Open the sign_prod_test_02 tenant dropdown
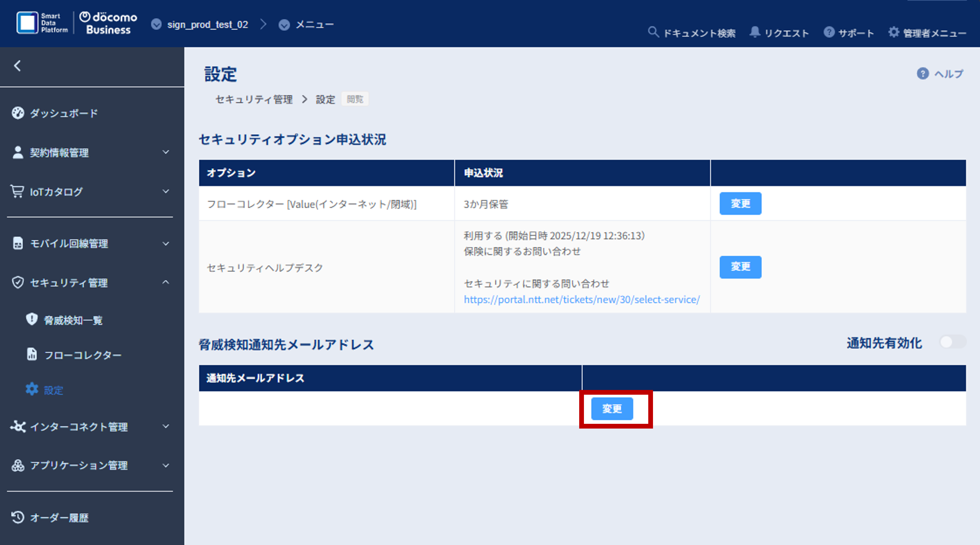This screenshot has height=545, width=980. tap(157, 24)
